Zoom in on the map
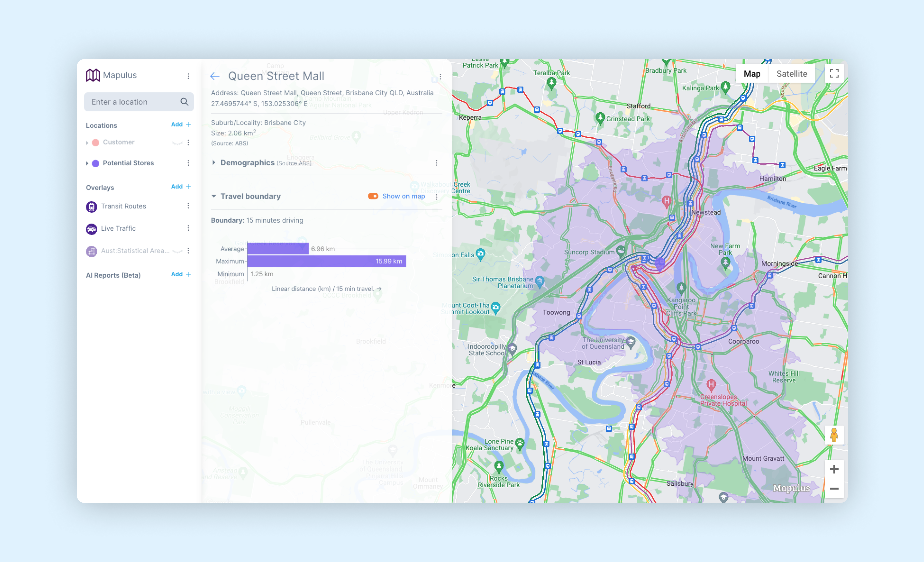The width and height of the screenshot is (924, 562). [x=834, y=469]
